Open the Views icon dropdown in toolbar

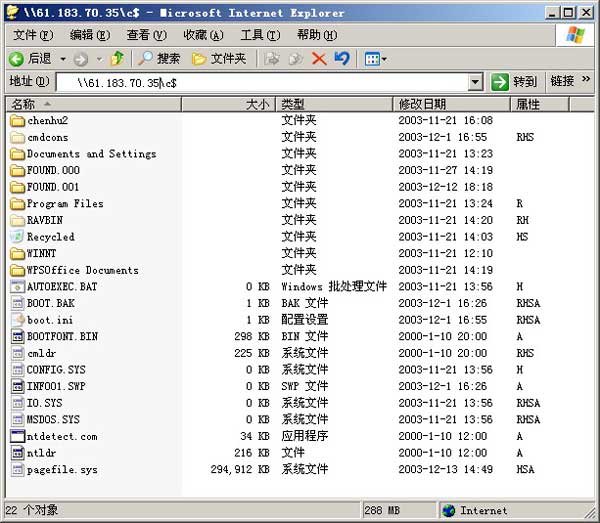(x=375, y=59)
